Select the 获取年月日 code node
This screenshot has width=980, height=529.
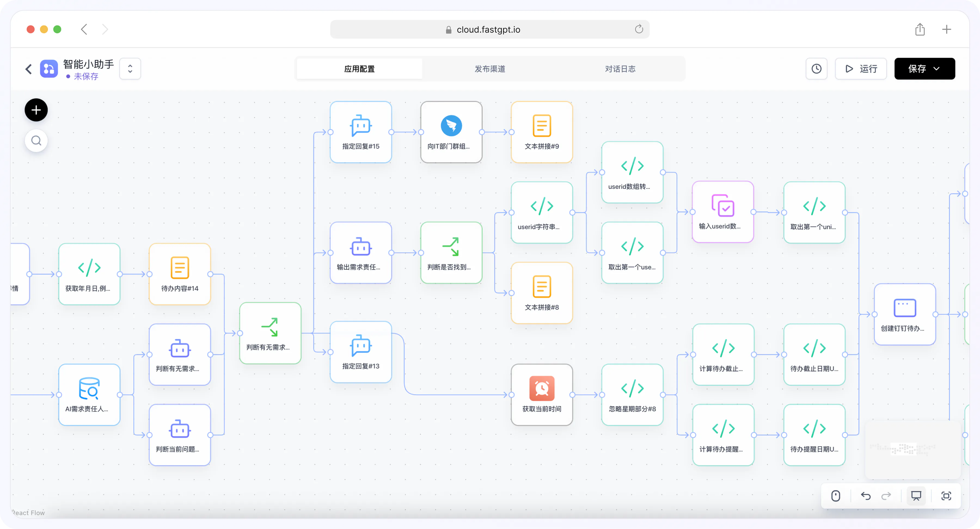[x=89, y=274]
